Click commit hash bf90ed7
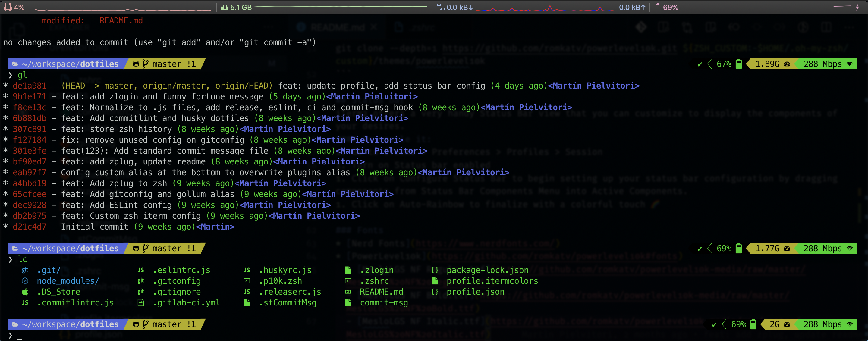 [29, 161]
